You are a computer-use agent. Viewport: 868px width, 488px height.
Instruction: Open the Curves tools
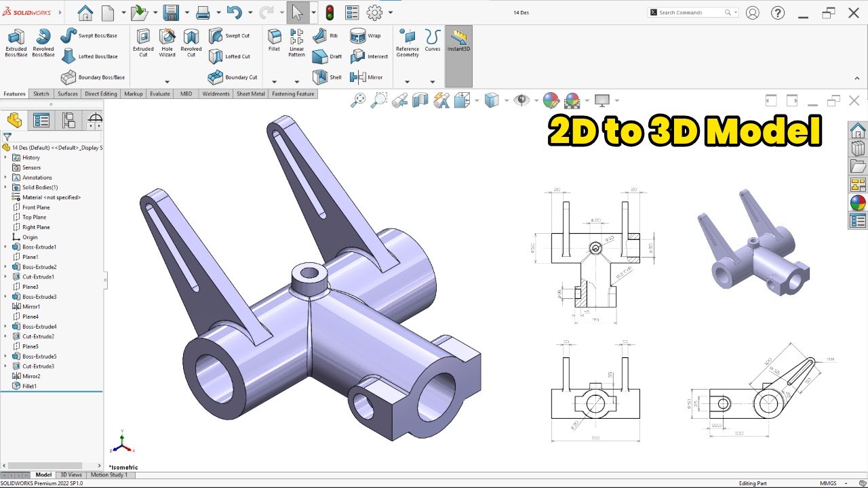pyautogui.click(x=433, y=41)
